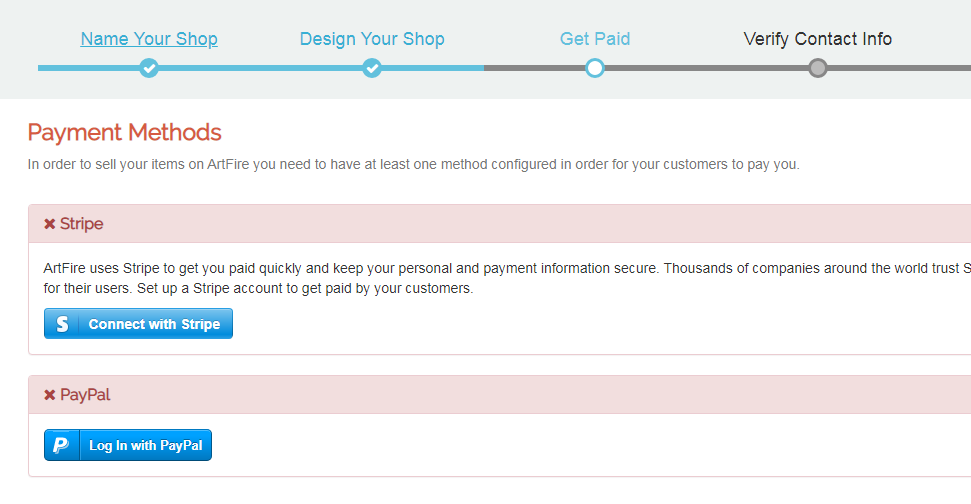Click checkmark circle under Name Your Shop

(x=149, y=68)
